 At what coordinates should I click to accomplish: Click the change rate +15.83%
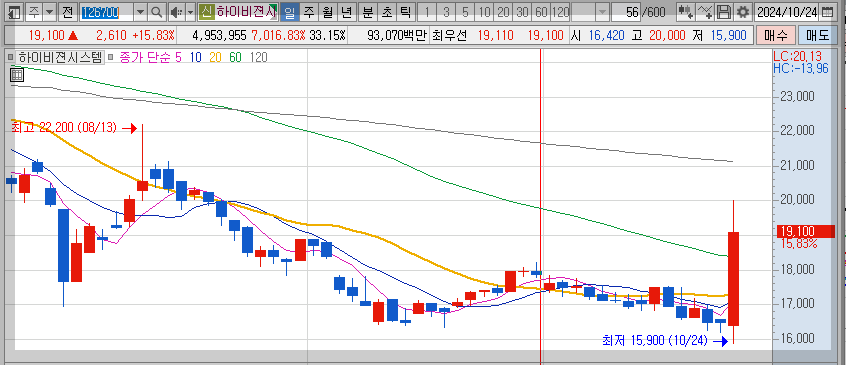tap(153, 36)
